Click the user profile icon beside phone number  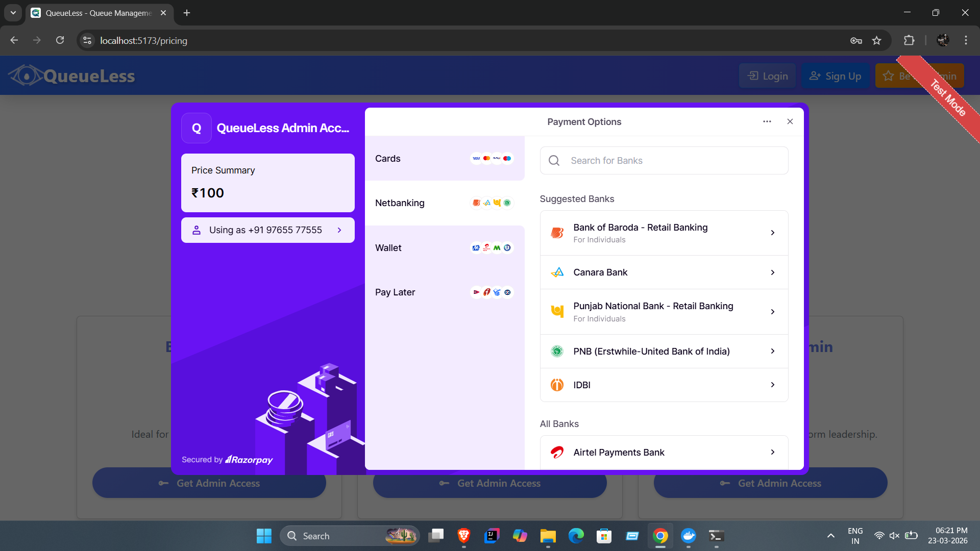coord(197,230)
